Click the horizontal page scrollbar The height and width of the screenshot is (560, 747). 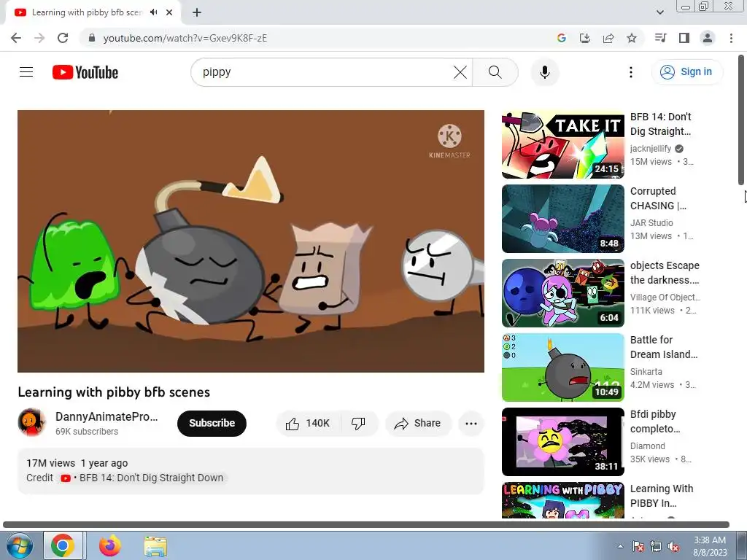[x=366, y=525]
